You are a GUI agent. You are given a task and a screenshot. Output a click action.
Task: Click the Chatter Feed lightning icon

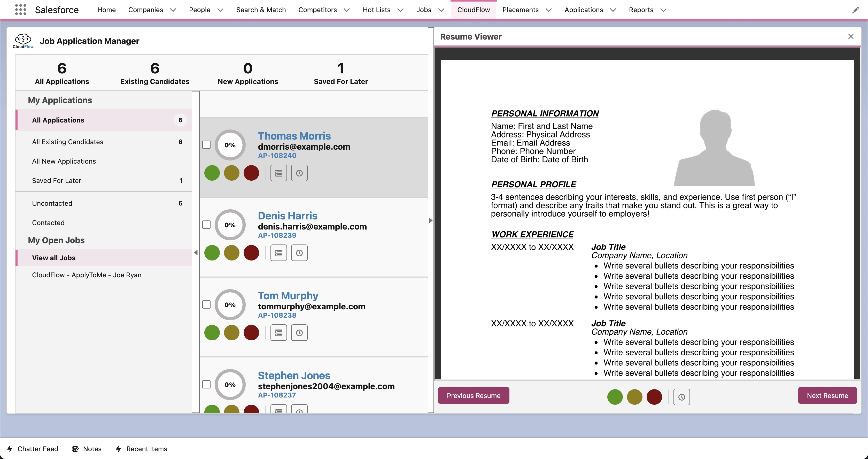(10, 449)
